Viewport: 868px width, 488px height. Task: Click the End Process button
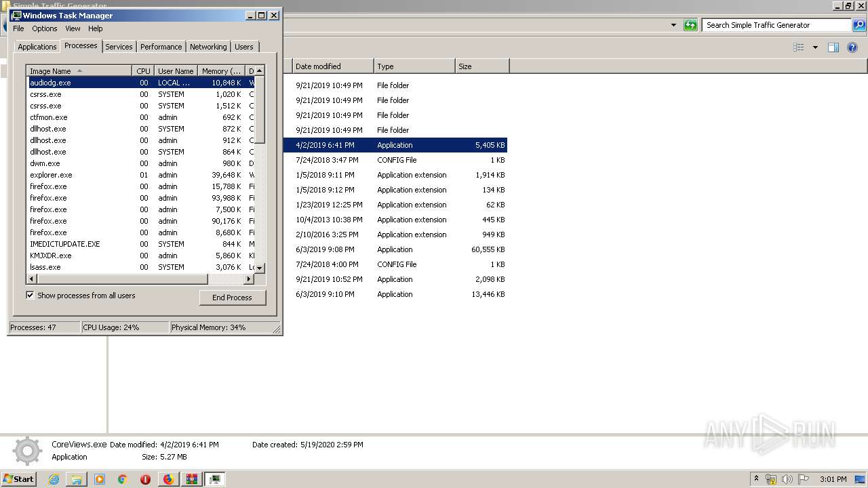(233, 298)
